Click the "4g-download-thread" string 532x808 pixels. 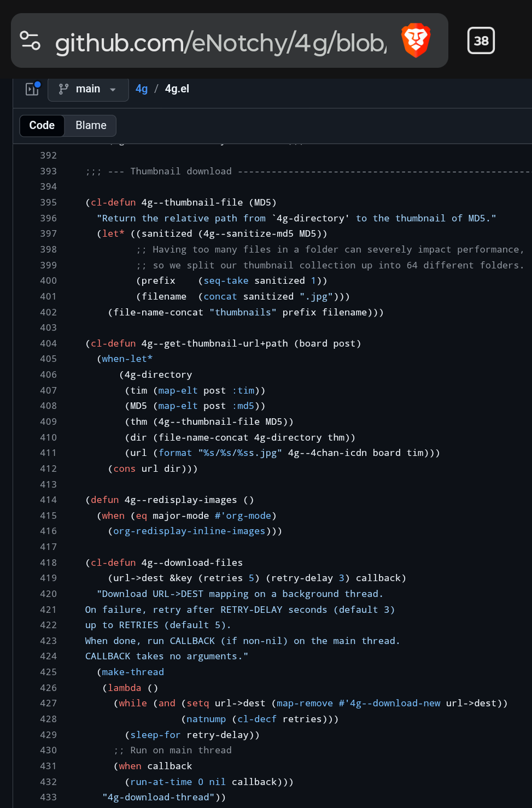(159, 797)
